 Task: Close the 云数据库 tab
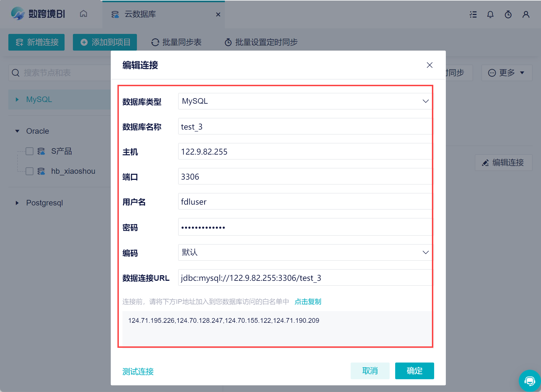(x=218, y=14)
